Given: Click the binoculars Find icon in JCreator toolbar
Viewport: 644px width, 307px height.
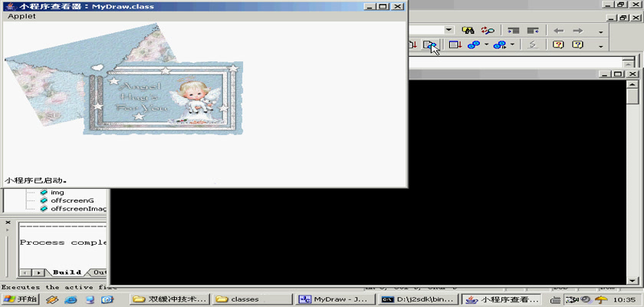Looking at the screenshot, I should tap(468, 31).
